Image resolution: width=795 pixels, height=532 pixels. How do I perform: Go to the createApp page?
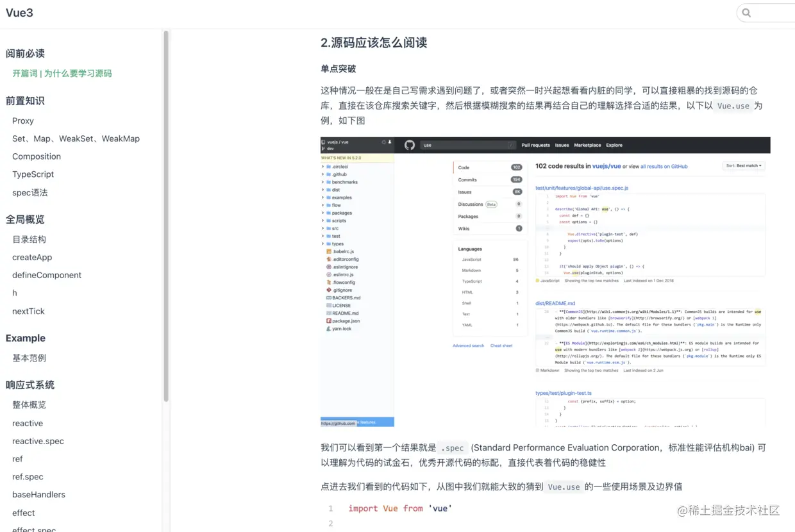(x=32, y=257)
